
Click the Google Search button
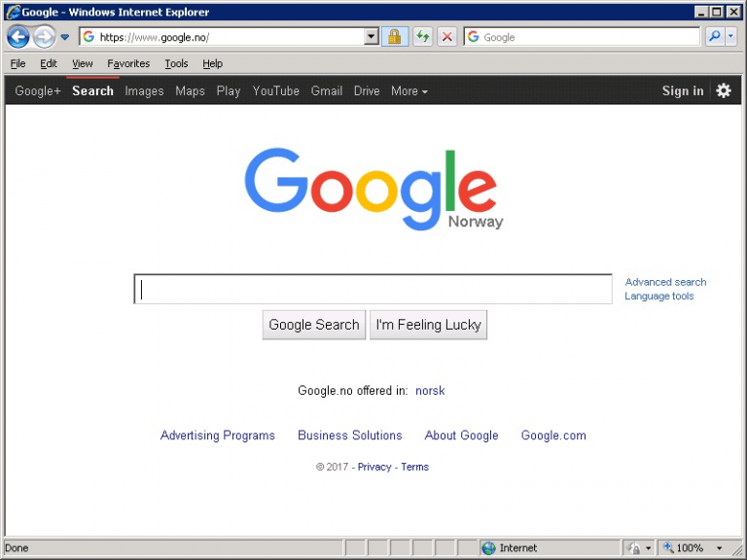(x=314, y=325)
